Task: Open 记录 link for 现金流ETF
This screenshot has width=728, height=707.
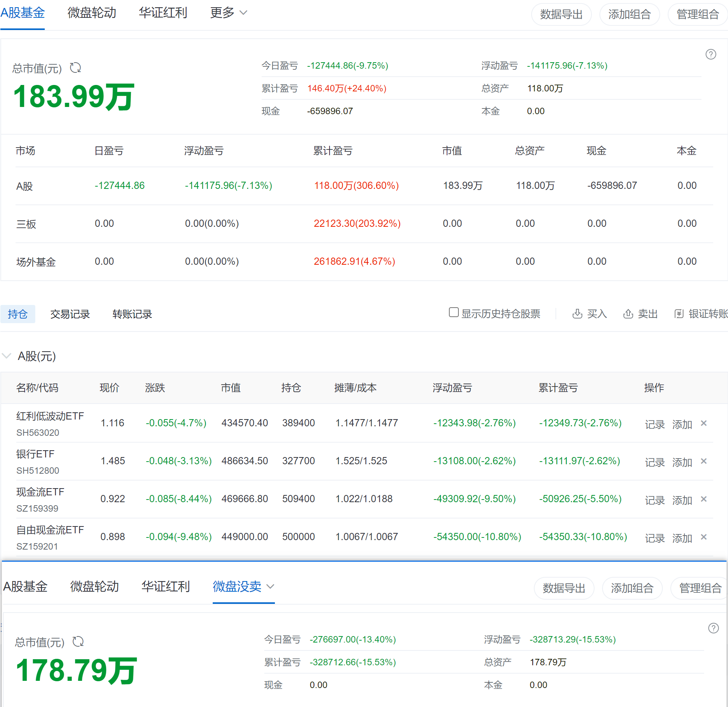Action: point(655,500)
